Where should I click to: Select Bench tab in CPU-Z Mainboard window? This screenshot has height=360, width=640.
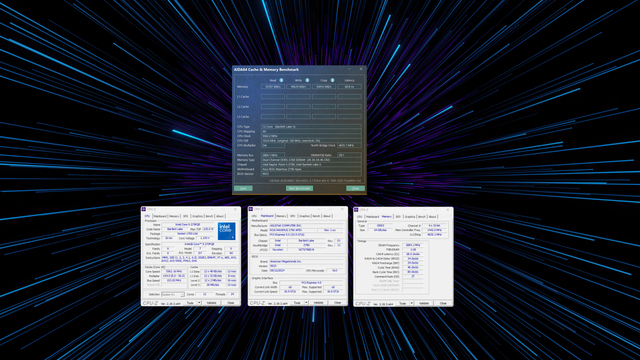[316, 216]
